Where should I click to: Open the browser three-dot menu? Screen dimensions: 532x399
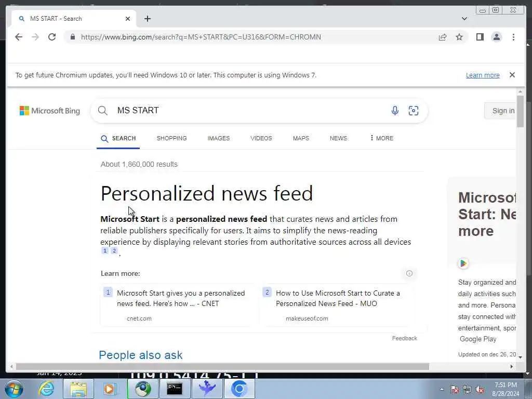[x=513, y=37]
